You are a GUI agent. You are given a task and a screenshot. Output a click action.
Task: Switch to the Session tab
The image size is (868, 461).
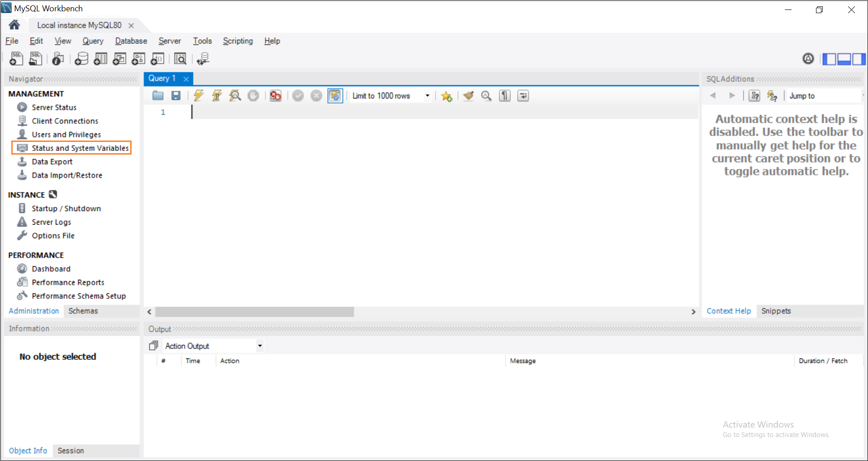(71, 451)
